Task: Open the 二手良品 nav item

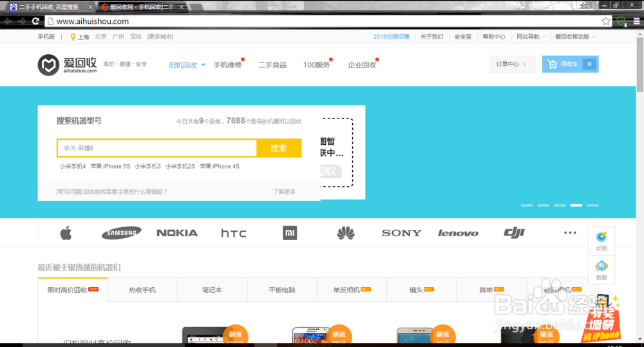Action: point(272,65)
